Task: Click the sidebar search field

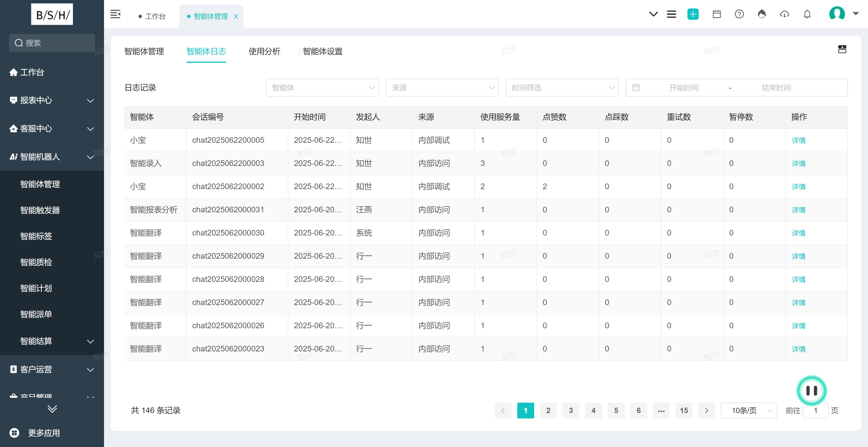Action: point(52,43)
